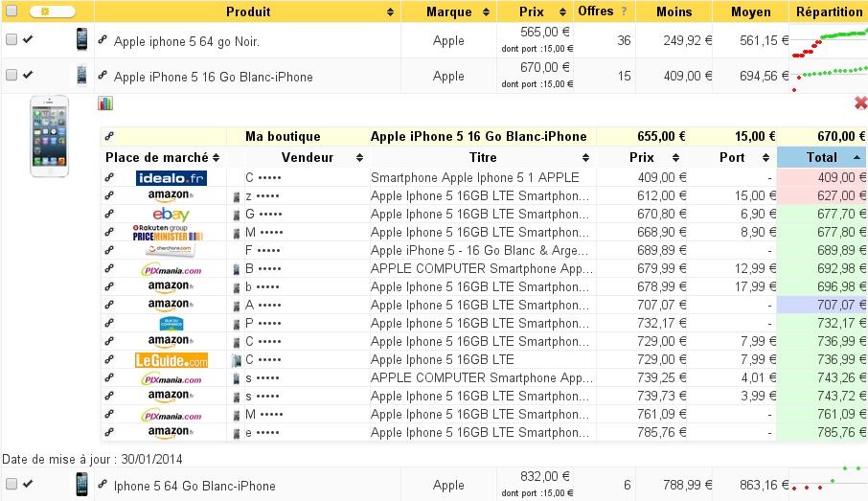868x501 pixels.
Task: Click blue highlighted 707,07 € total cell
Action: 821,305
